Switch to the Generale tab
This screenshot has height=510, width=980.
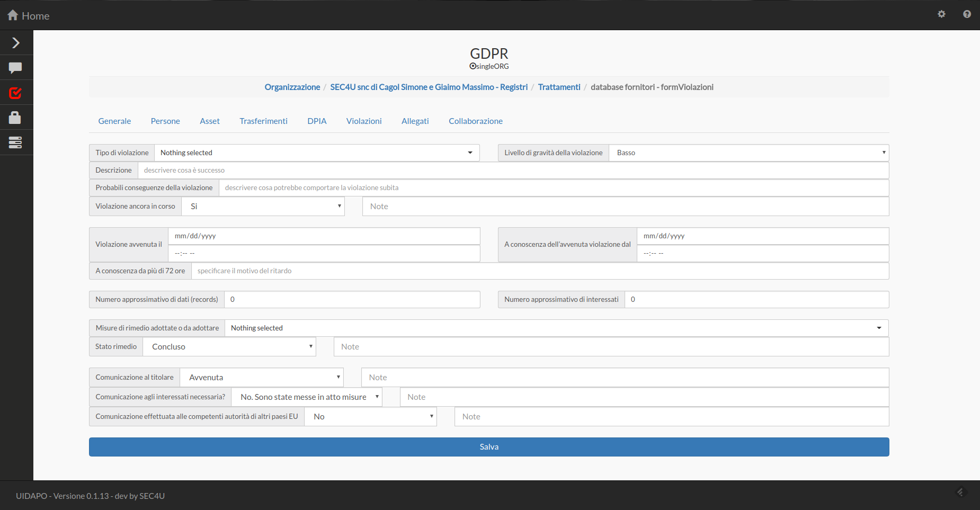(x=114, y=121)
